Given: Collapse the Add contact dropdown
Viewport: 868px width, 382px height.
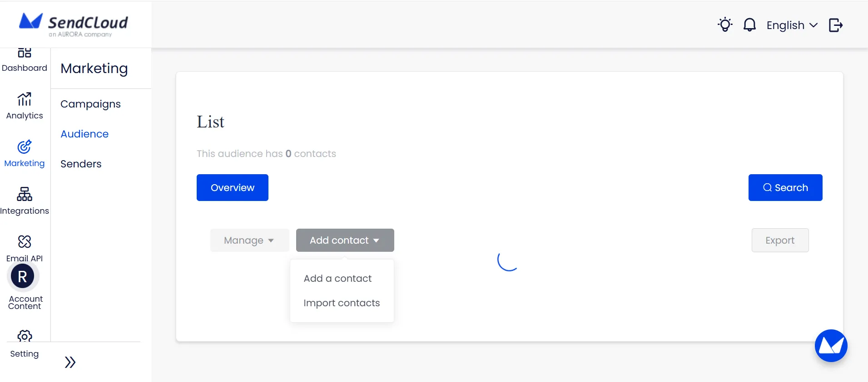Looking at the screenshot, I should click(x=345, y=240).
